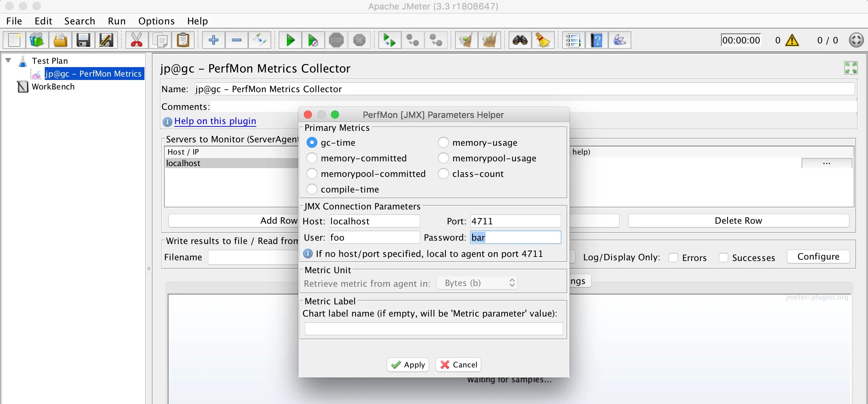
Task: Click the scissors Cut toolbar icon
Action: coord(136,40)
